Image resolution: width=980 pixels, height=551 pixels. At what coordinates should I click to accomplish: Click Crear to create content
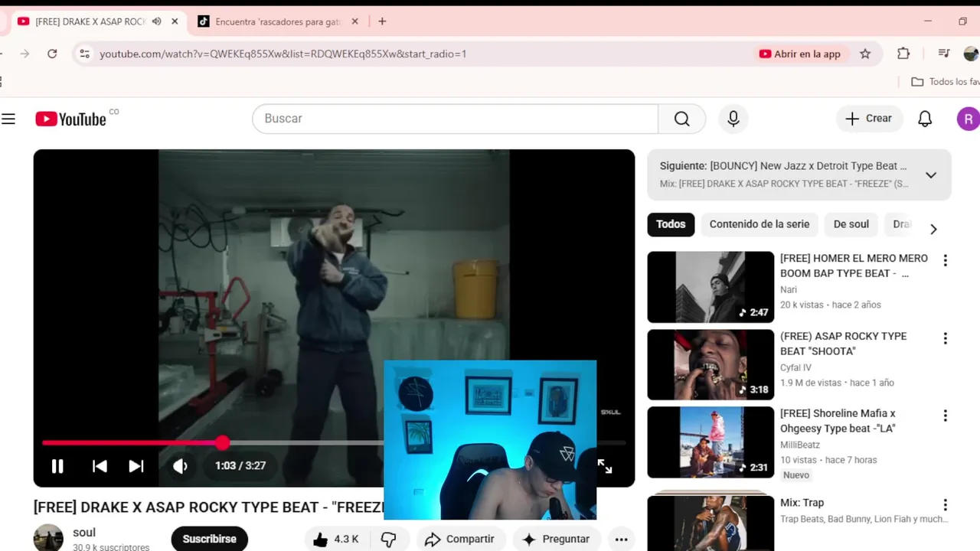pyautogui.click(x=869, y=119)
